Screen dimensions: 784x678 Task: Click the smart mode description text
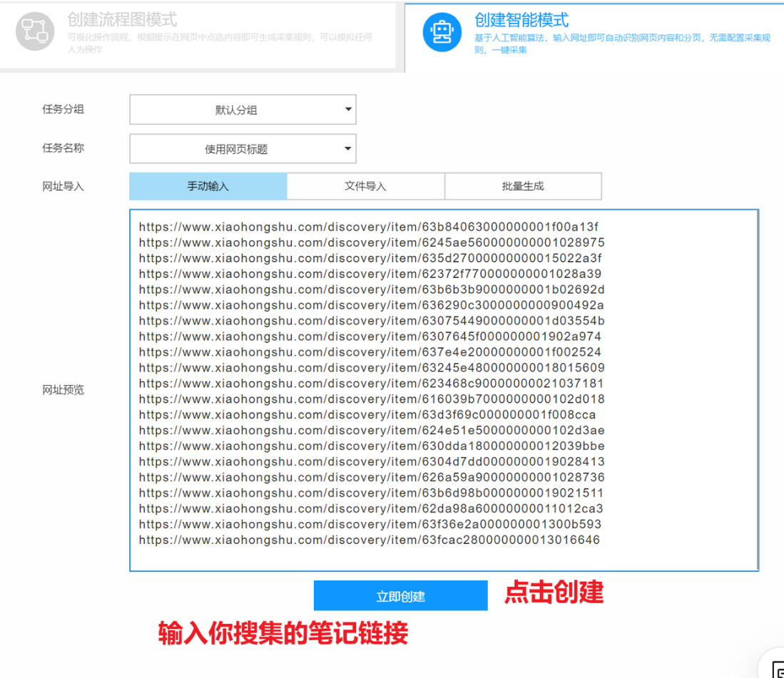(x=622, y=44)
